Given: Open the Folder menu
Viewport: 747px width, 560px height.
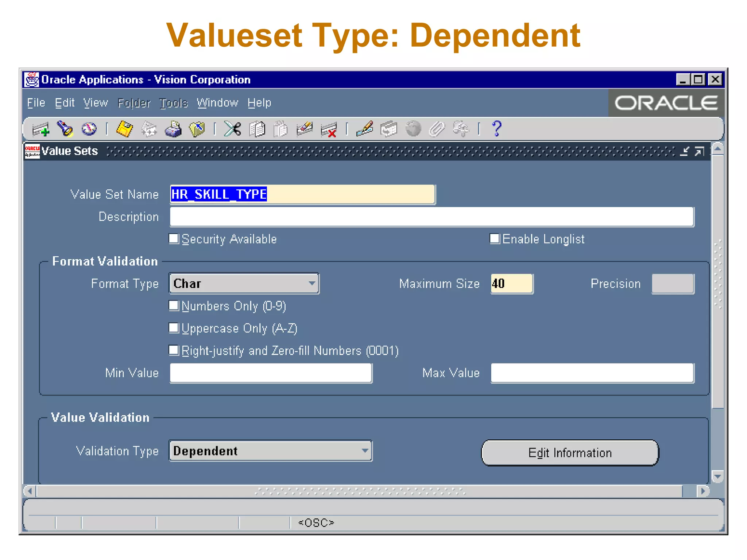Looking at the screenshot, I should (134, 103).
